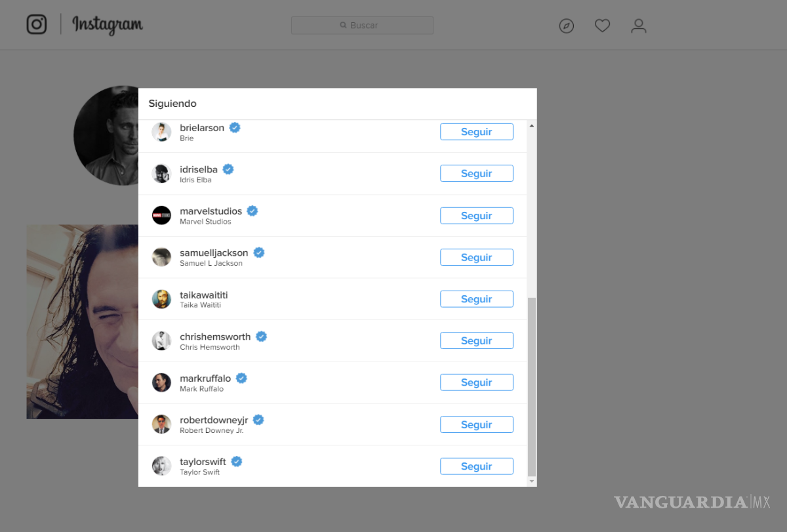Click the Instagram camera logo icon
The image size is (787, 532).
(36, 24)
